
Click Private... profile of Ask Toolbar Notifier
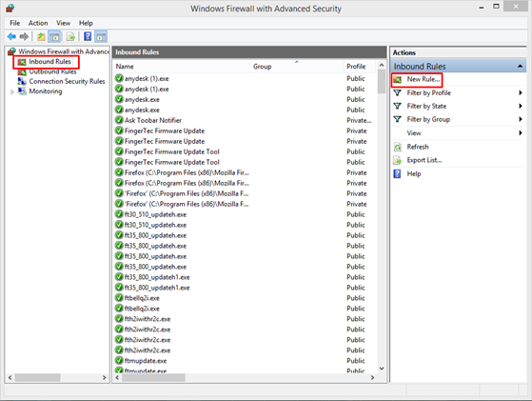pyautogui.click(x=359, y=120)
